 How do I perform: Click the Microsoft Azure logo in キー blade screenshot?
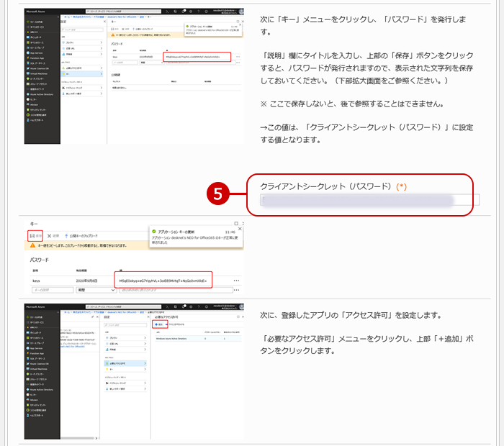pos(36,12)
